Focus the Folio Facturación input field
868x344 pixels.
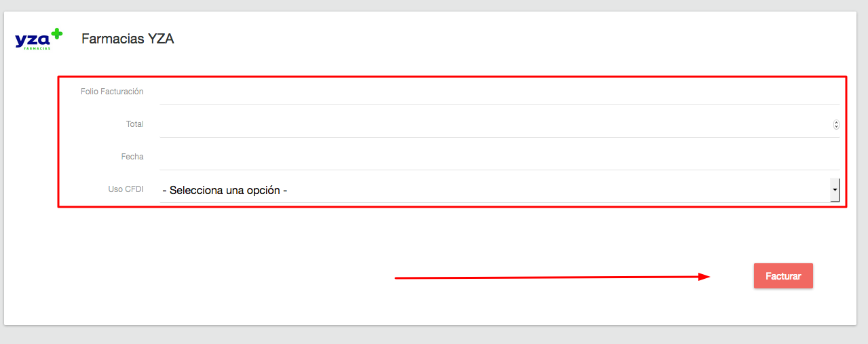click(499, 92)
